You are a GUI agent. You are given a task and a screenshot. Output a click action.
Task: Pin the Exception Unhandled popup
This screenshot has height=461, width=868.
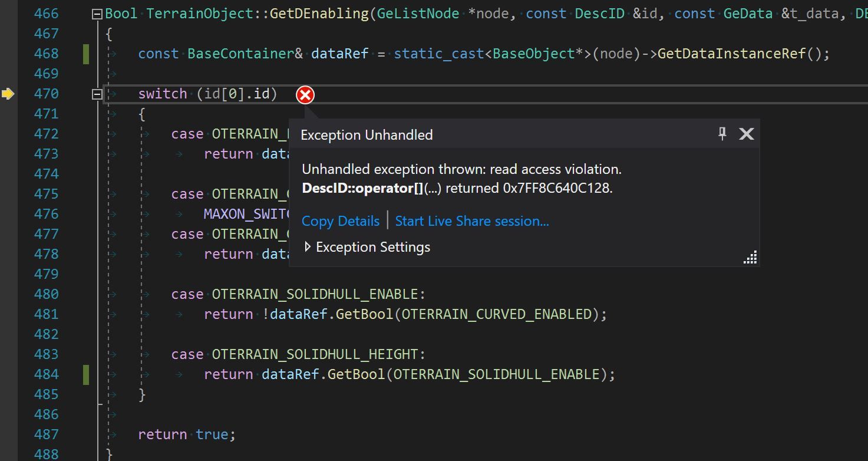[722, 134]
